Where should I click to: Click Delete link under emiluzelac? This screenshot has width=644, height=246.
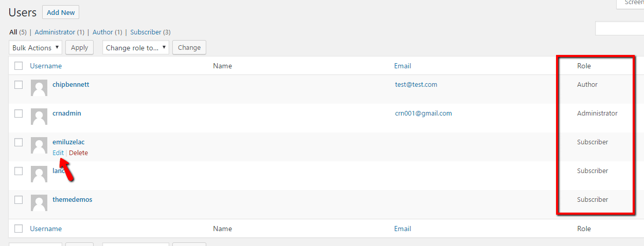coord(78,153)
